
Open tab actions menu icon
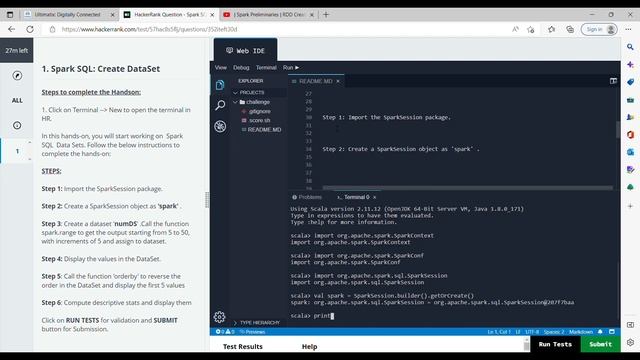click(x=10, y=15)
